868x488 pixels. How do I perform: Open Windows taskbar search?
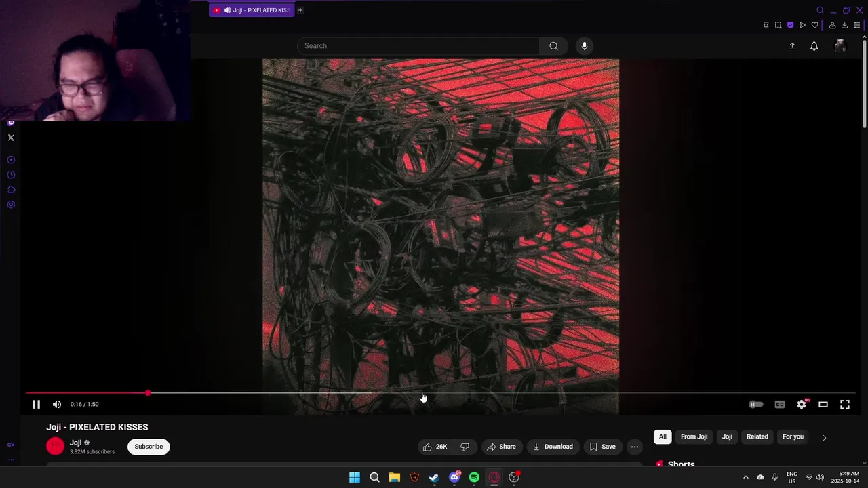coord(374,477)
